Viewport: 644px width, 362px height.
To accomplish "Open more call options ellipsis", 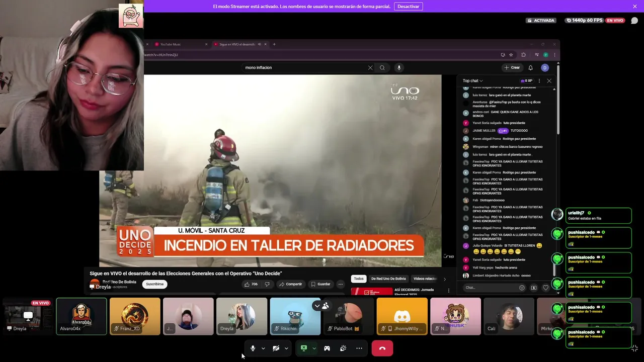I will [359, 348].
